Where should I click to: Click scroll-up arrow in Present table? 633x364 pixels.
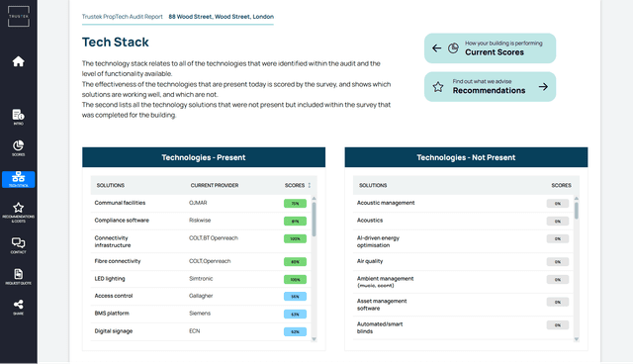tap(314, 199)
